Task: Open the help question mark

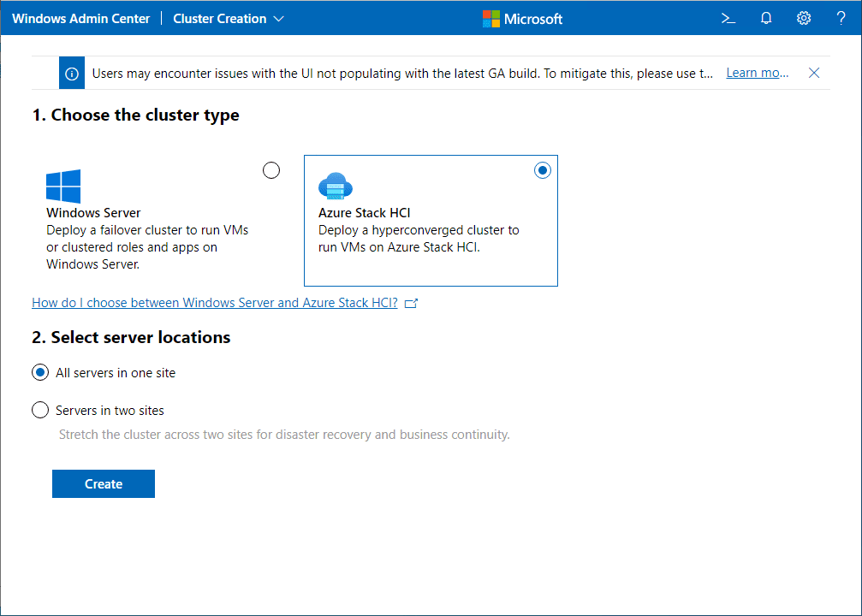Action: 841,18
